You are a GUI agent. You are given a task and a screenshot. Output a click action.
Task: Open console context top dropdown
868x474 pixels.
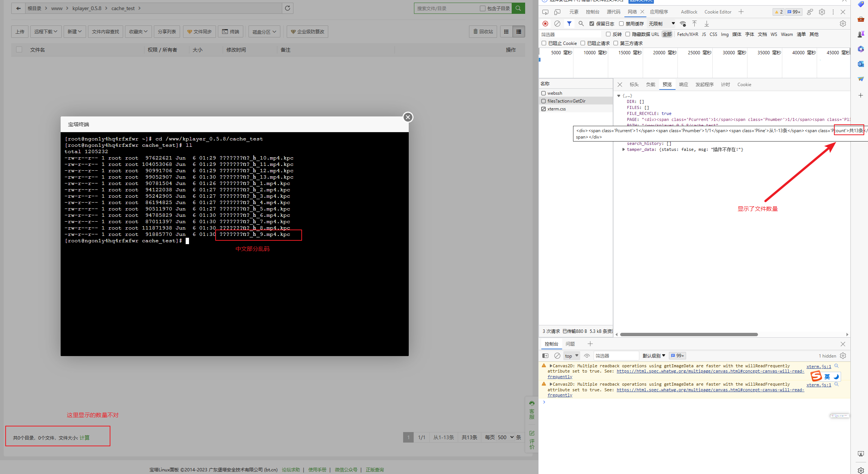click(572, 356)
